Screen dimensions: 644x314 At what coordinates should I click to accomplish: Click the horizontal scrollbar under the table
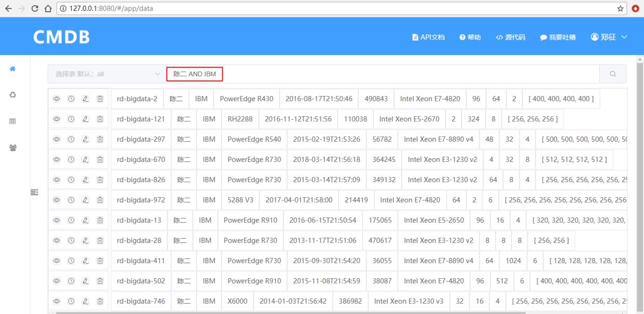coord(291,312)
